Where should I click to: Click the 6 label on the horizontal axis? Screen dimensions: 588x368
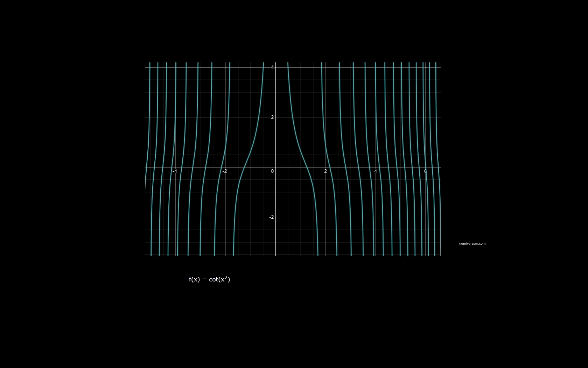pos(425,171)
